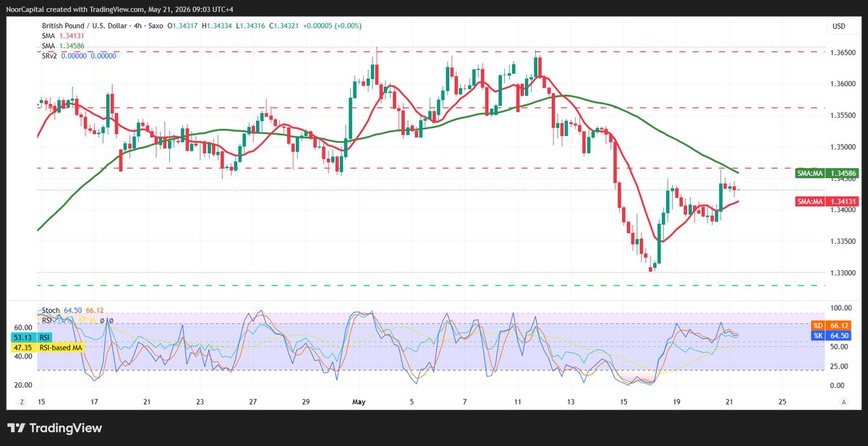Image resolution: width=868 pixels, height=446 pixels.
Task: Select the low value L1.34316
Action: coord(252,26)
